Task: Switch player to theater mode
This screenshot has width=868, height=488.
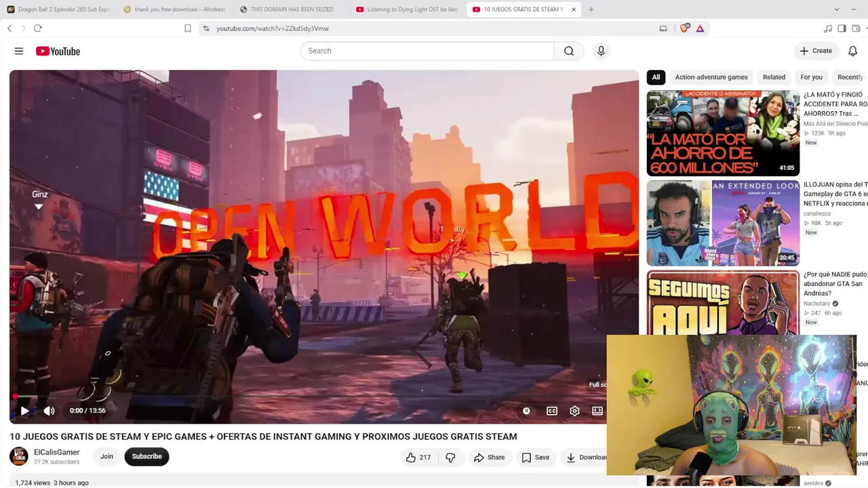Action: click(x=597, y=411)
